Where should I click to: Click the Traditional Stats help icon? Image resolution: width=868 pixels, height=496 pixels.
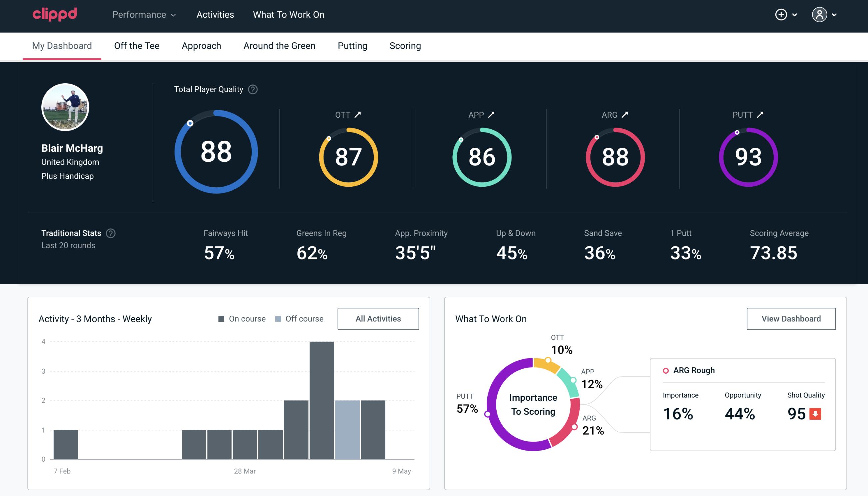coord(112,233)
